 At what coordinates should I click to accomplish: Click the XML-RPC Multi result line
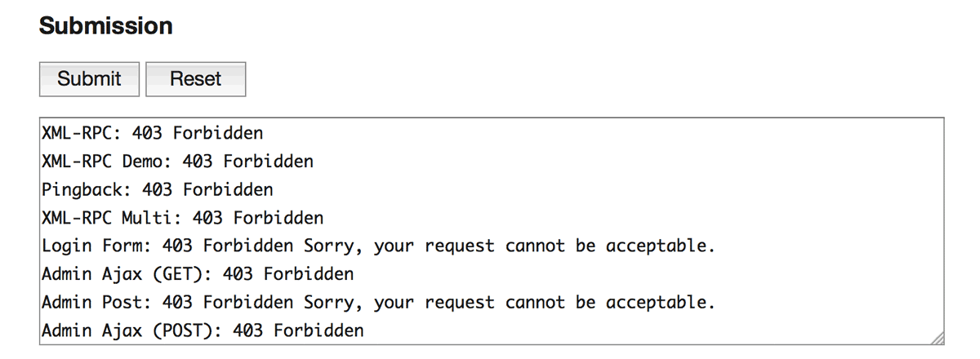[x=182, y=218]
